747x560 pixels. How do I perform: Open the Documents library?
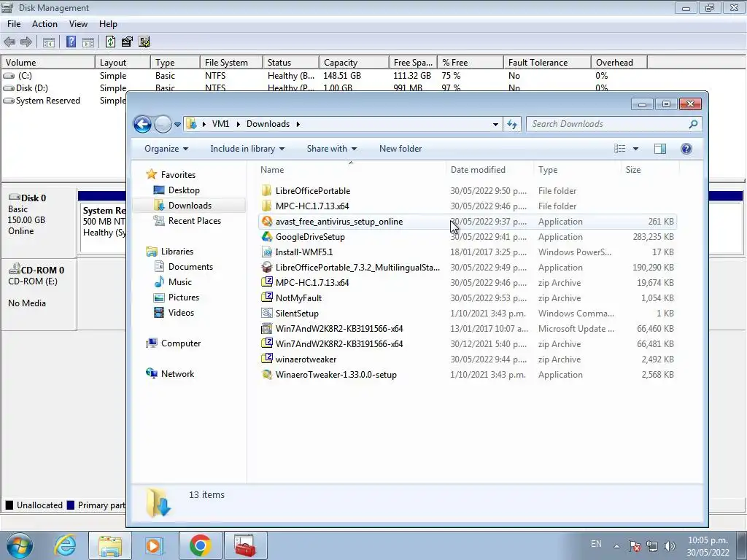(190, 267)
